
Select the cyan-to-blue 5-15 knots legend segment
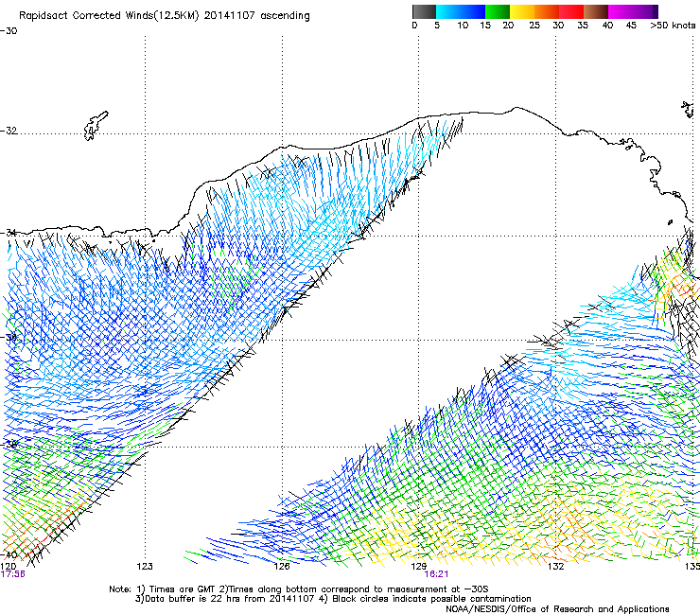(x=461, y=11)
